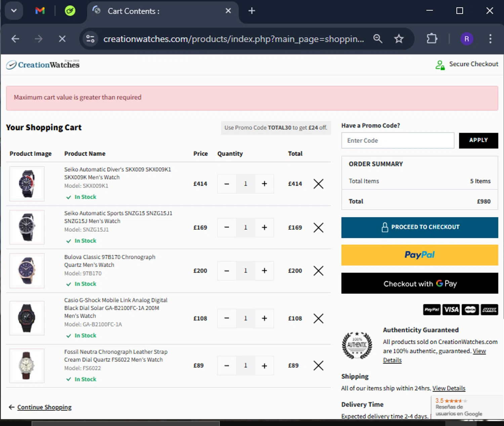Select the £980 order total value
The image size is (504, 426).
484,201
